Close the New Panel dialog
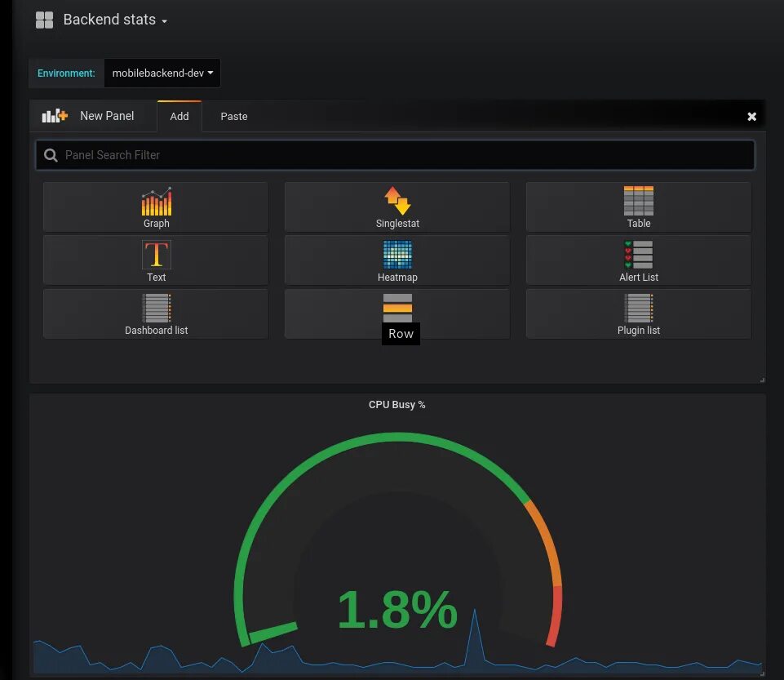Image resolution: width=784 pixels, height=680 pixels. (x=751, y=117)
